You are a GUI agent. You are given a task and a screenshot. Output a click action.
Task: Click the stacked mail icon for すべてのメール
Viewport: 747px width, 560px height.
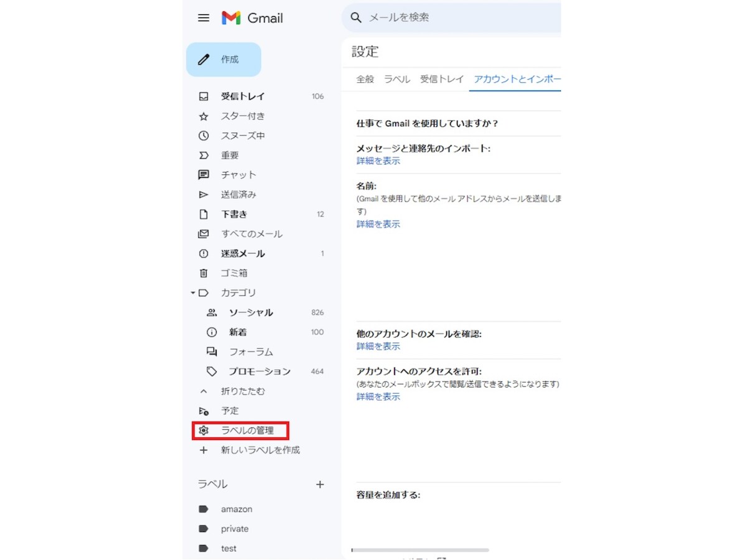pos(204,234)
